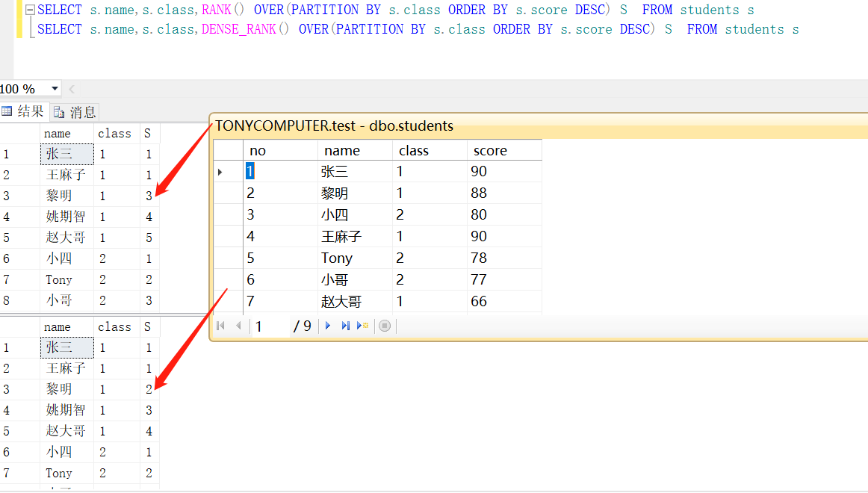868x493 pixels.
Task: Switch to the 消息 tab
Action: [x=75, y=112]
